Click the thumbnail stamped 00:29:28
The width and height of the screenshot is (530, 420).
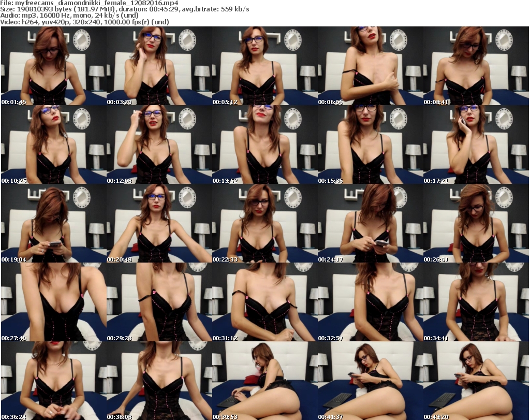159,302
